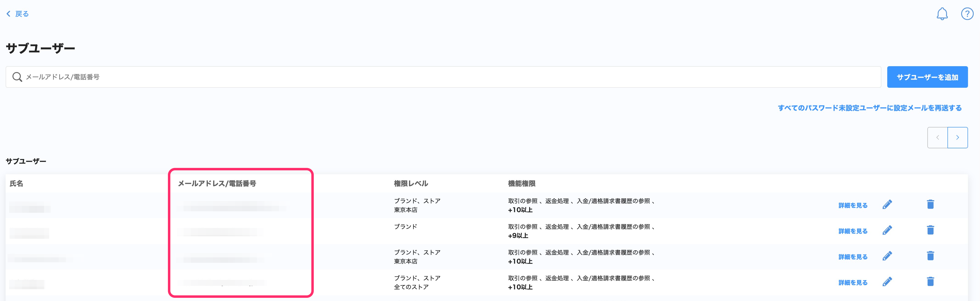Delete the third row sub-user
The image size is (980, 301).
coord(930,256)
